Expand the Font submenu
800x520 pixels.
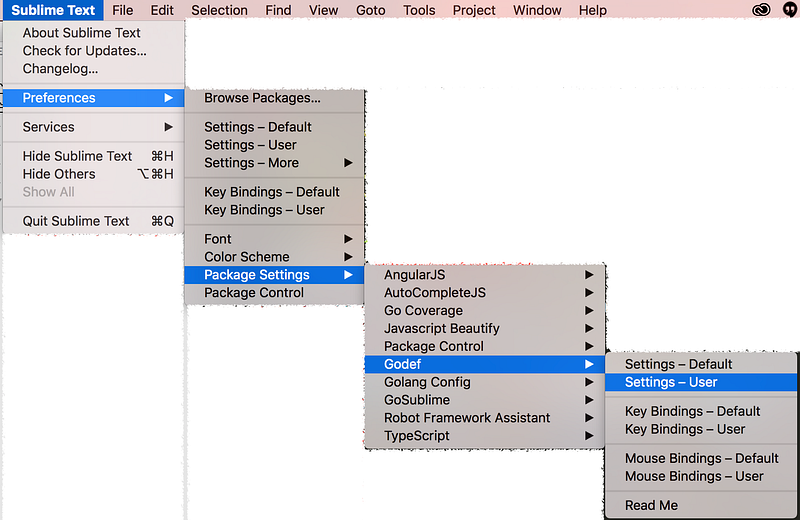[274, 238]
